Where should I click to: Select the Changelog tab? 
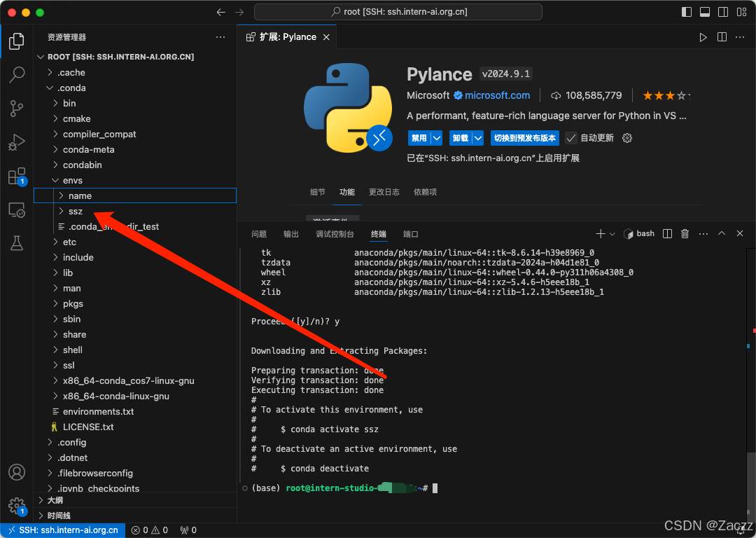pos(384,192)
